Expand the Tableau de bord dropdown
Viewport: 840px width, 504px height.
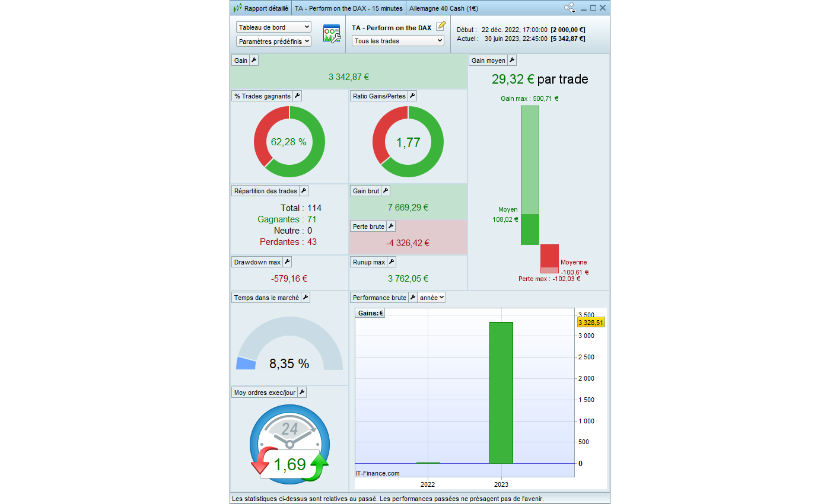tap(273, 27)
